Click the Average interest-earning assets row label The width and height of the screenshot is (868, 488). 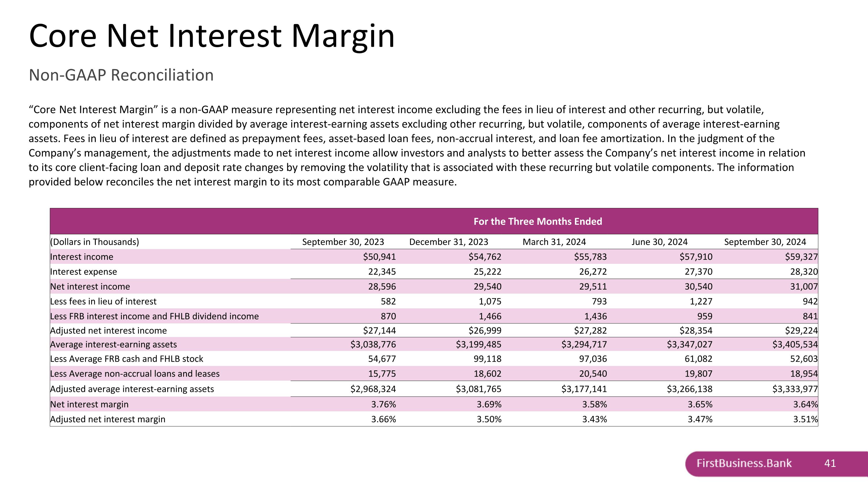113,345
